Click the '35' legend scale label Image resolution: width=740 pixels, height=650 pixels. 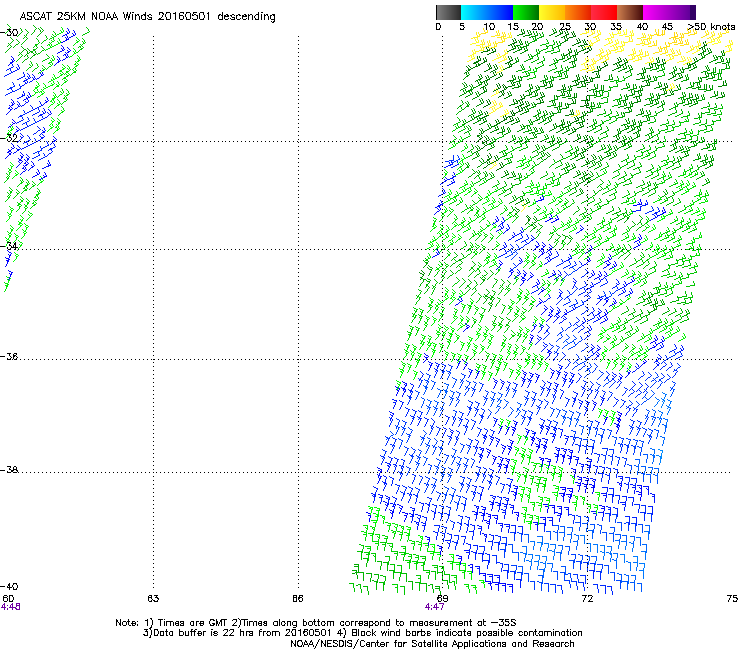click(616, 27)
